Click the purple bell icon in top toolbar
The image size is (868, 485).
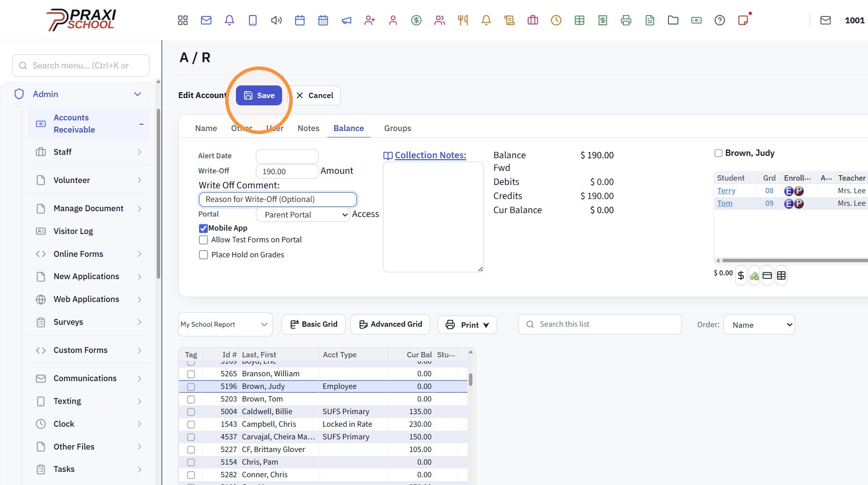coord(230,20)
